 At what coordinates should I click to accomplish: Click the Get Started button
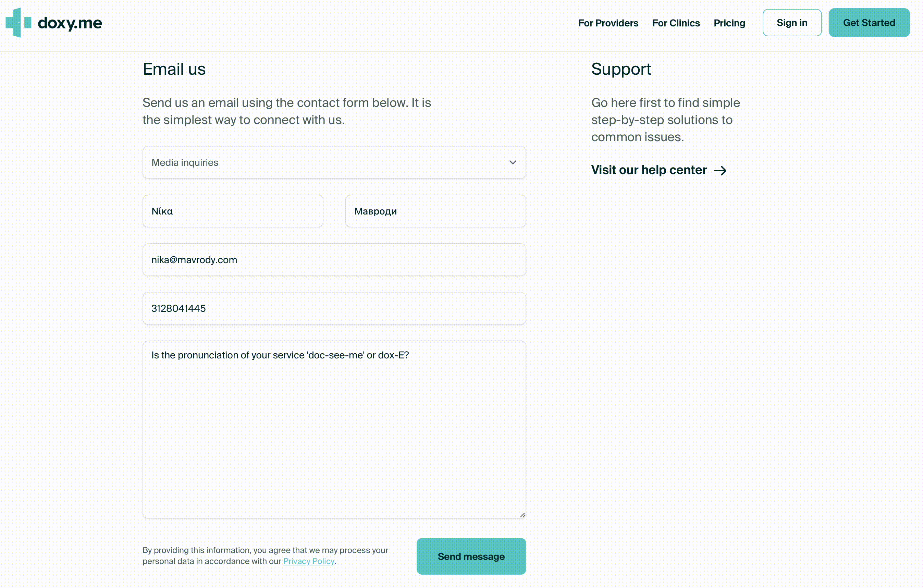869,23
